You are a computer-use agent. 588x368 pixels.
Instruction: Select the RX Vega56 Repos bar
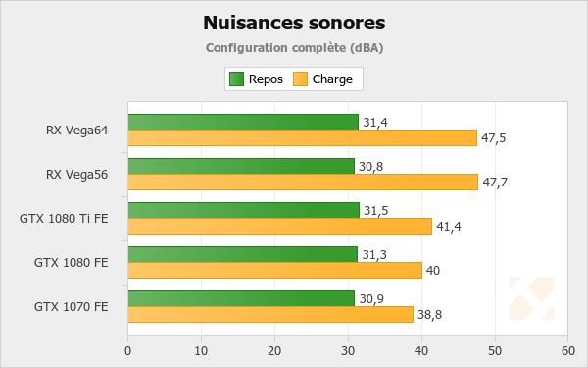[241, 166]
